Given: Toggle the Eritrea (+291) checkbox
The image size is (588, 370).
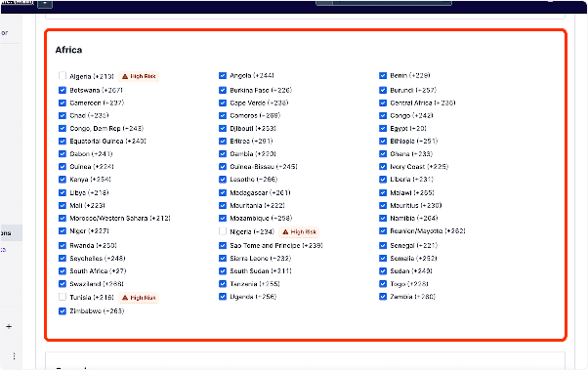Looking at the screenshot, I should 223,141.
